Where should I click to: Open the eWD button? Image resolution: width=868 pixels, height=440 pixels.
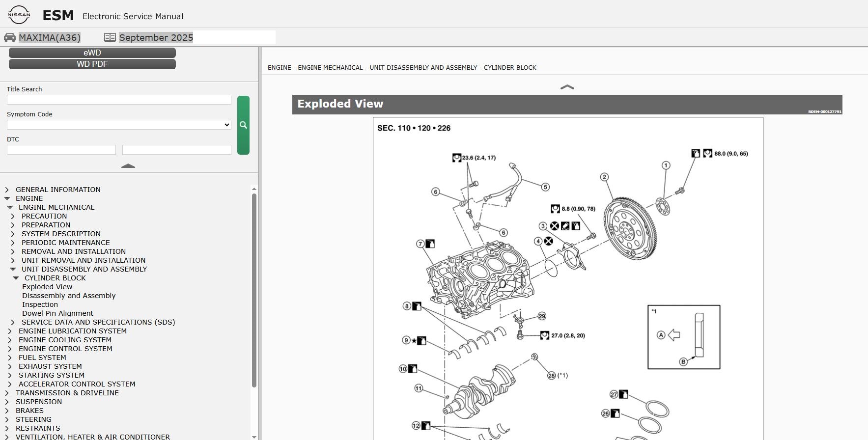92,53
